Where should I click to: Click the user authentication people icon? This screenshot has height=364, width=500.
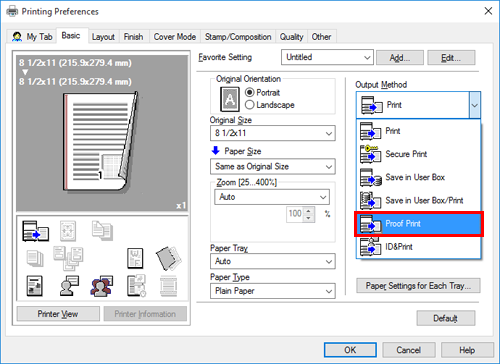[x=101, y=286]
